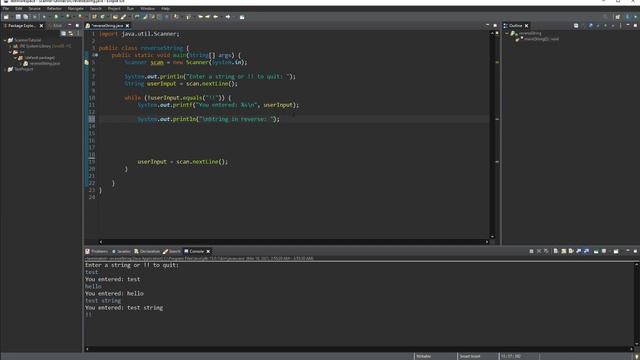Viewport: 640px width, 360px height.
Task: Open the Java perspective button
Action: [628, 17]
